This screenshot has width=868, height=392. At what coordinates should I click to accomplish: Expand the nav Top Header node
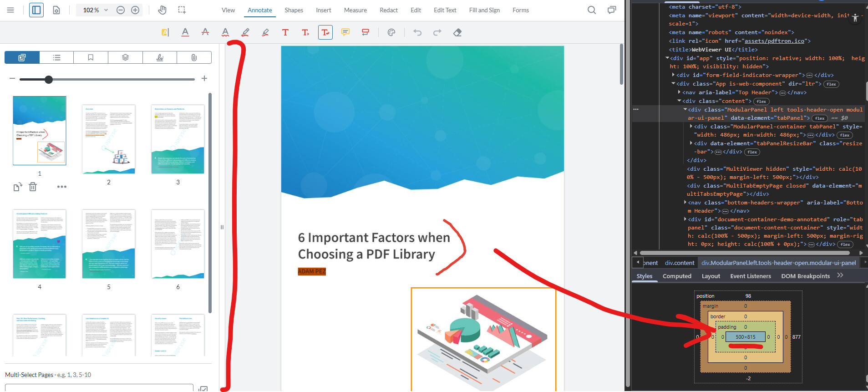(679, 92)
